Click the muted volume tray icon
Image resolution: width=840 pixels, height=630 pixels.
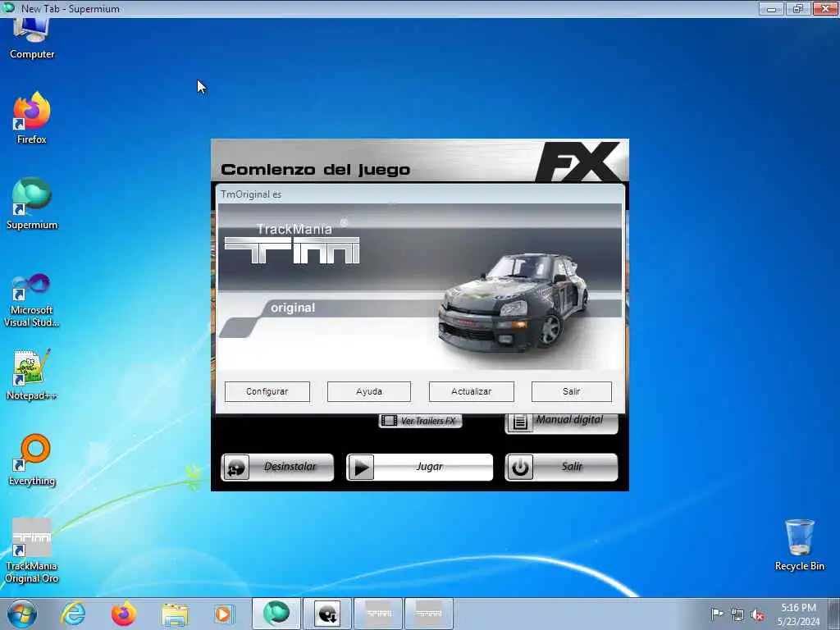pyautogui.click(x=757, y=615)
